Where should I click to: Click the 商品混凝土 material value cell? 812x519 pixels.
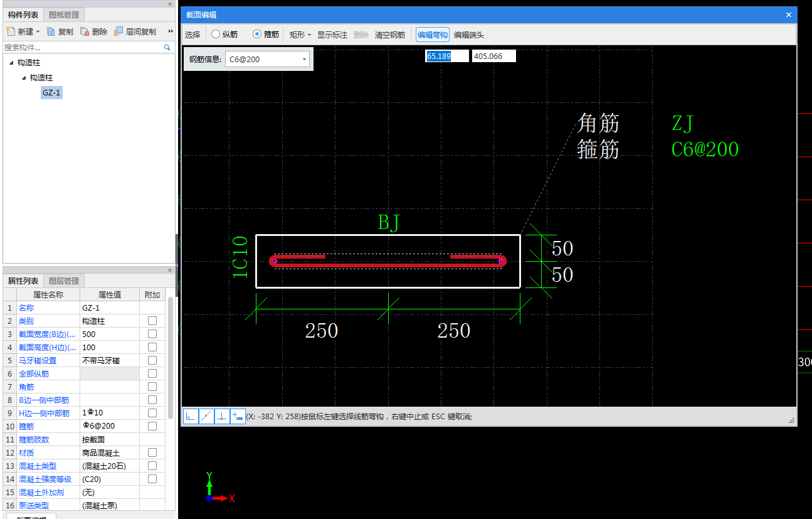(110, 452)
